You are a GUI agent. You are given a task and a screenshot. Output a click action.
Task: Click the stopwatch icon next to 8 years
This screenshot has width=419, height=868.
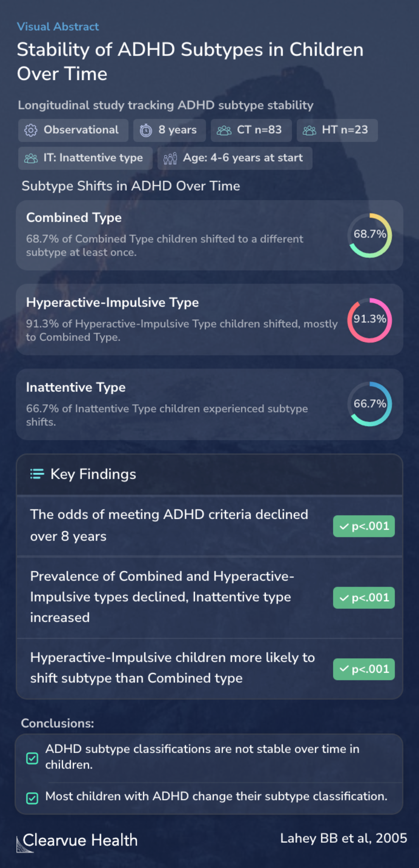coord(146,130)
